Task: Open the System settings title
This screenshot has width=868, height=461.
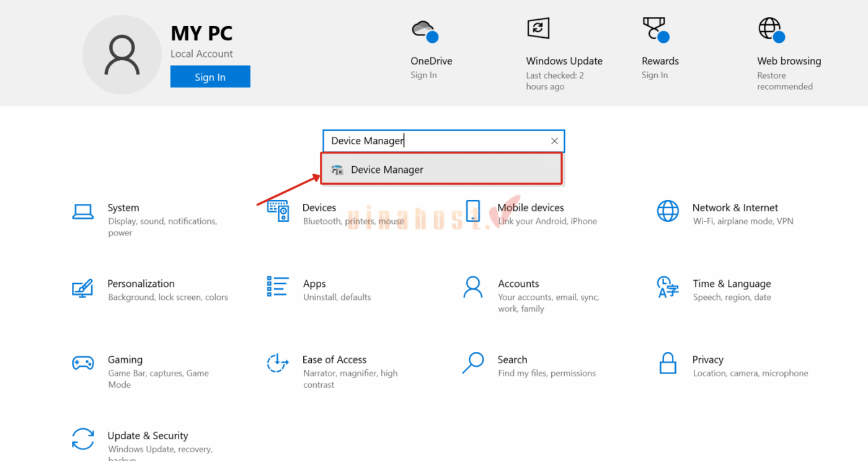Action: [123, 208]
